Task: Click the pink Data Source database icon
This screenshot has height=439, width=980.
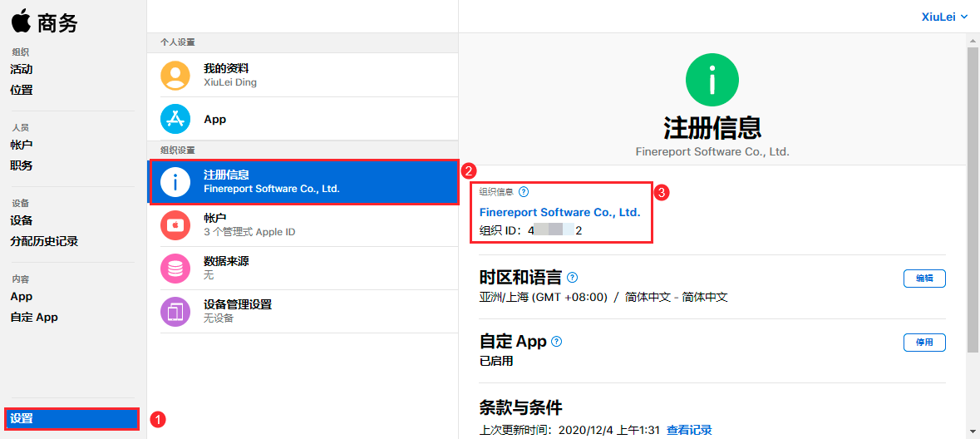Action: point(175,269)
